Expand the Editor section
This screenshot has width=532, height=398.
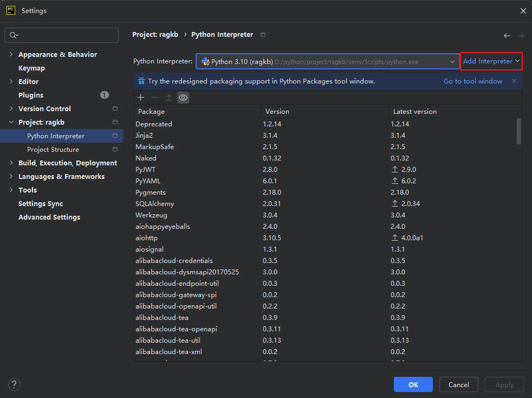tap(11, 81)
